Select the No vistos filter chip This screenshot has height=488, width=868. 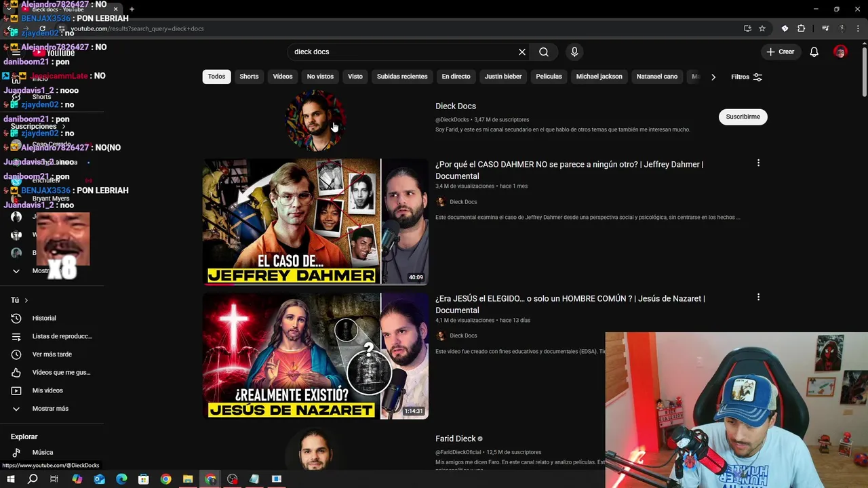(x=320, y=77)
